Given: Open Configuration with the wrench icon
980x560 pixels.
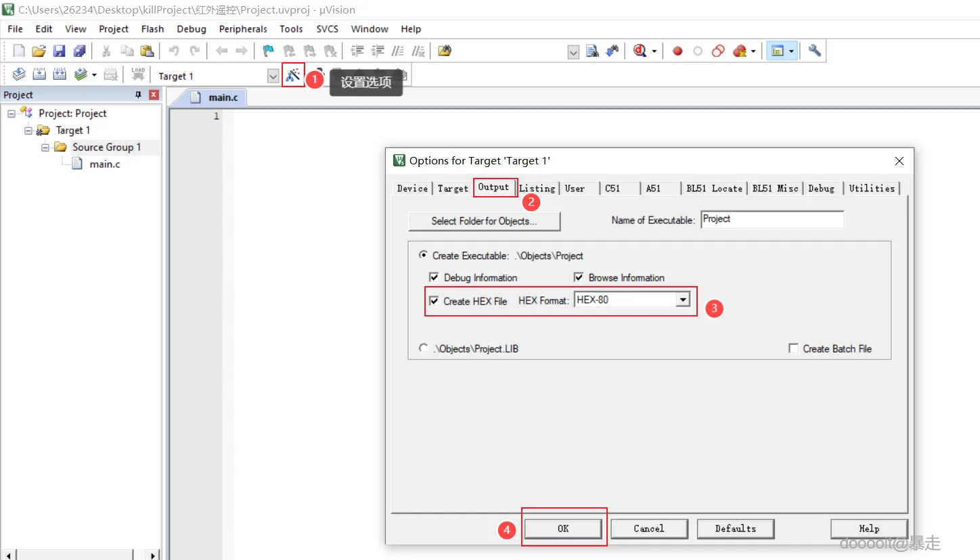Looking at the screenshot, I should (815, 51).
